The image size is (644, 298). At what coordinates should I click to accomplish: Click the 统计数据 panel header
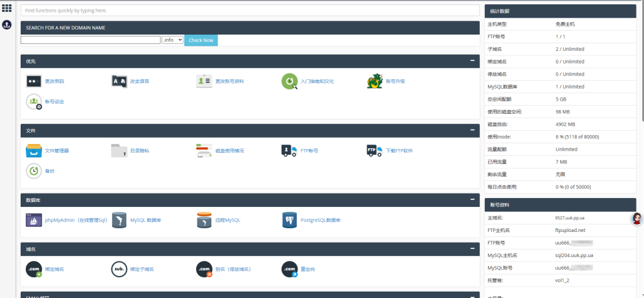click(560, 11)
